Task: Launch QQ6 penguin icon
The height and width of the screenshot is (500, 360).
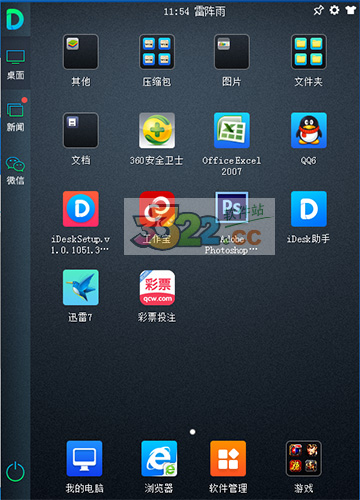Action: click(x=309, y=130)
